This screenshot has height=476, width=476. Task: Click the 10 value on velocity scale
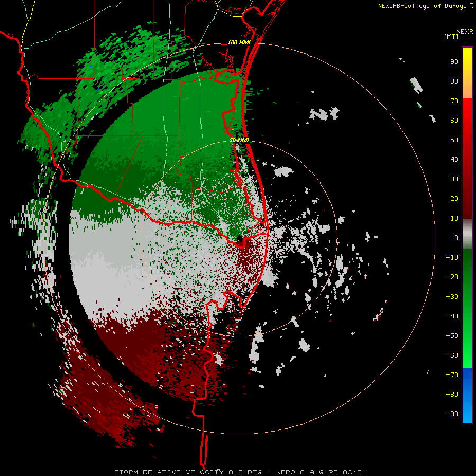[454, 218]
